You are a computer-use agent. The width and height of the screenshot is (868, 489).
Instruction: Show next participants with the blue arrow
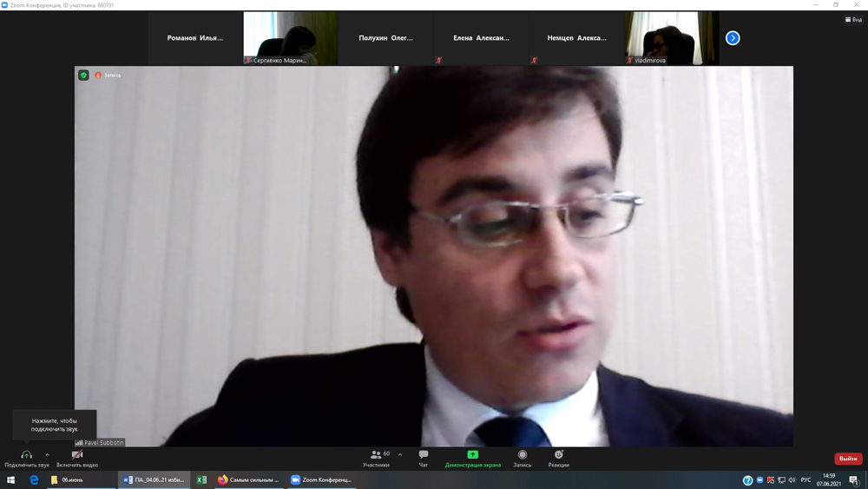click(x=733, y=38)
